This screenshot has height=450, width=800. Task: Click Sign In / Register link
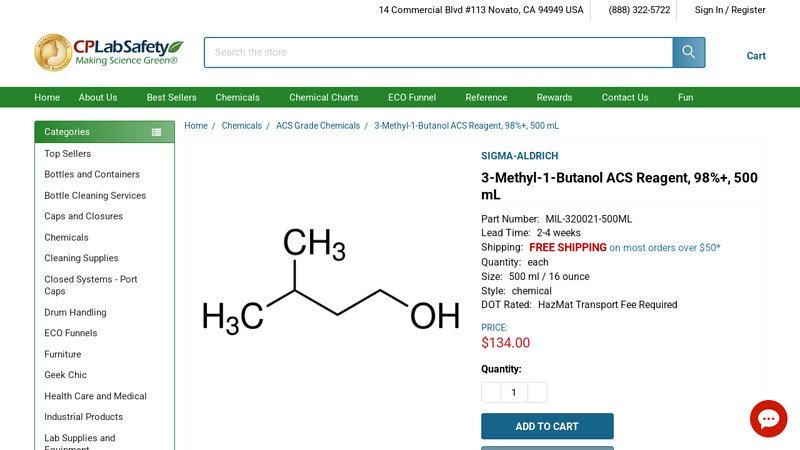click(730, 10)
